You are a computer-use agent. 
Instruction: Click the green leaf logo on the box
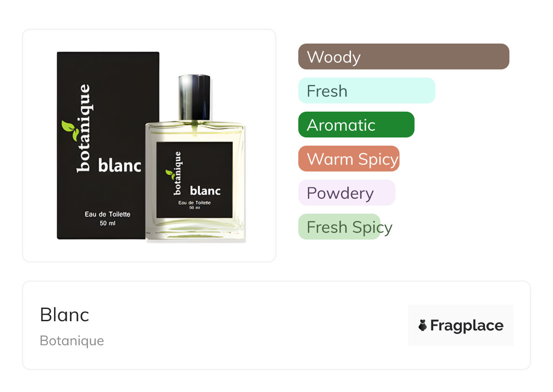[70, 131]
